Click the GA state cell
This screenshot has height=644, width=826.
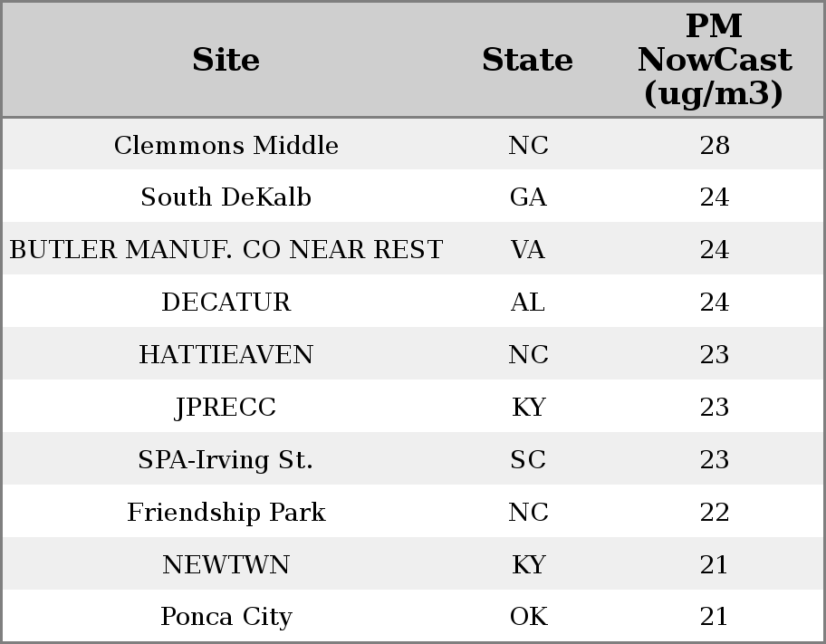tap(528, 197)
